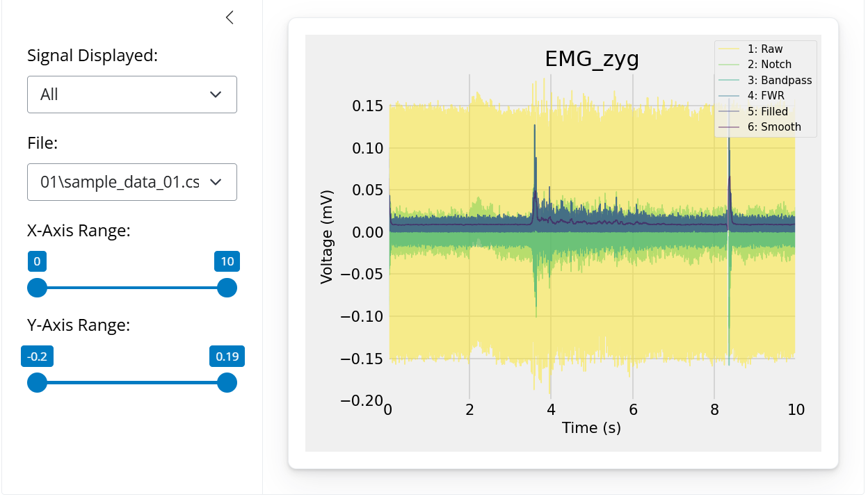Open the Signal Displayed dropdown showing All
The image size is (868, 499).
132,95
